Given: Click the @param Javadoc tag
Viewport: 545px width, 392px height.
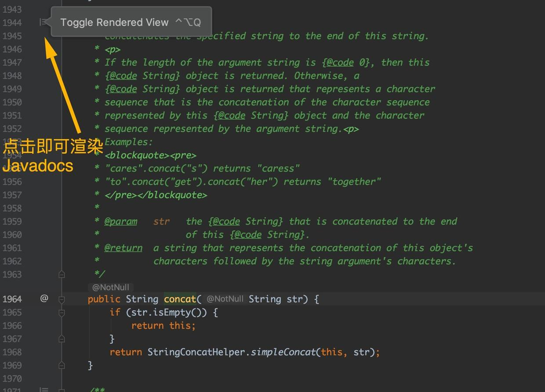Looking at the screenshot, I should (120, 221).
